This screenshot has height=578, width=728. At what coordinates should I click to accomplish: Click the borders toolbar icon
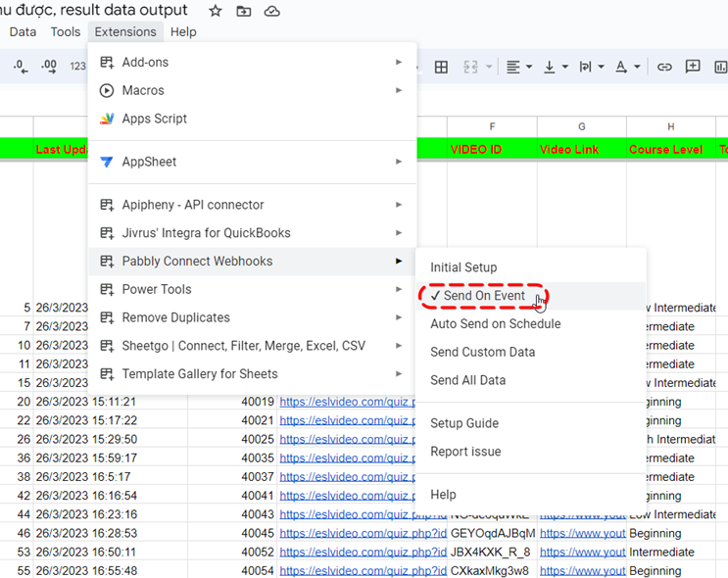pyautogui.click(x=441, y=68)
